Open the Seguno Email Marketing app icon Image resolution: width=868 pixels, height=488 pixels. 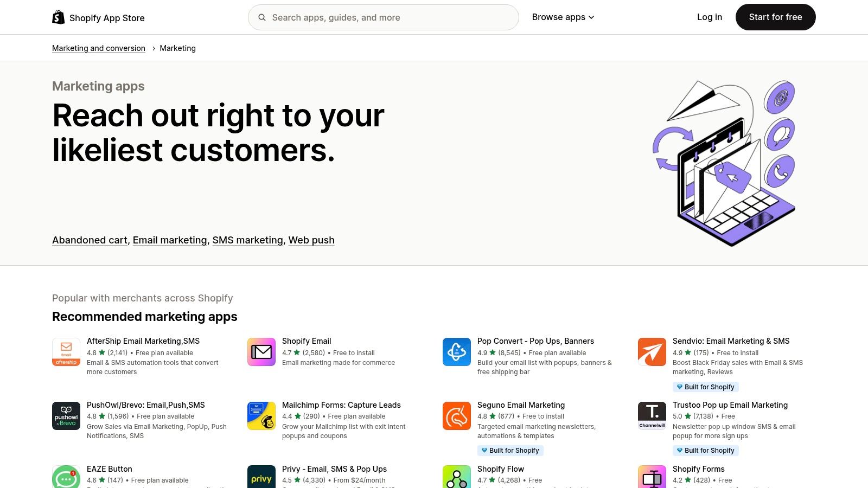456,416
